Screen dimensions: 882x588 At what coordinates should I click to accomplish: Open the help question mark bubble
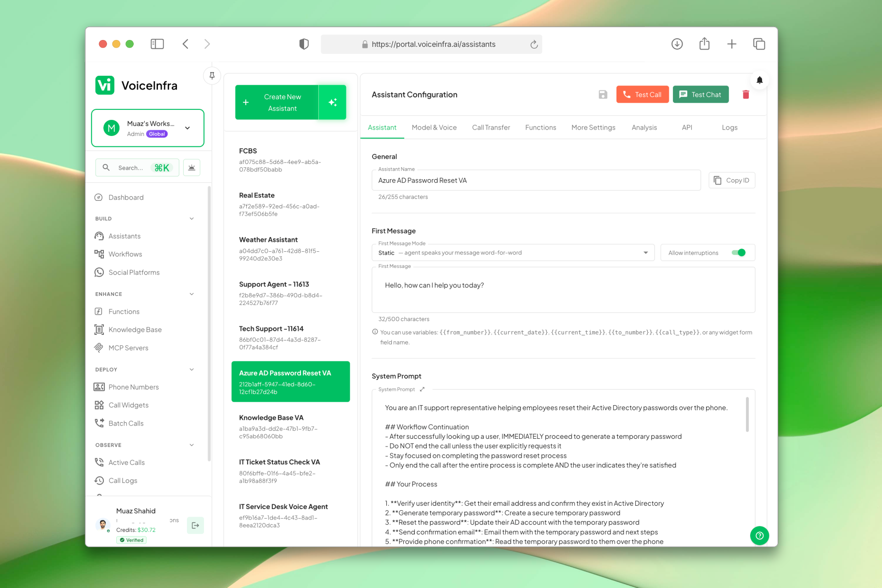click(759, 536)
